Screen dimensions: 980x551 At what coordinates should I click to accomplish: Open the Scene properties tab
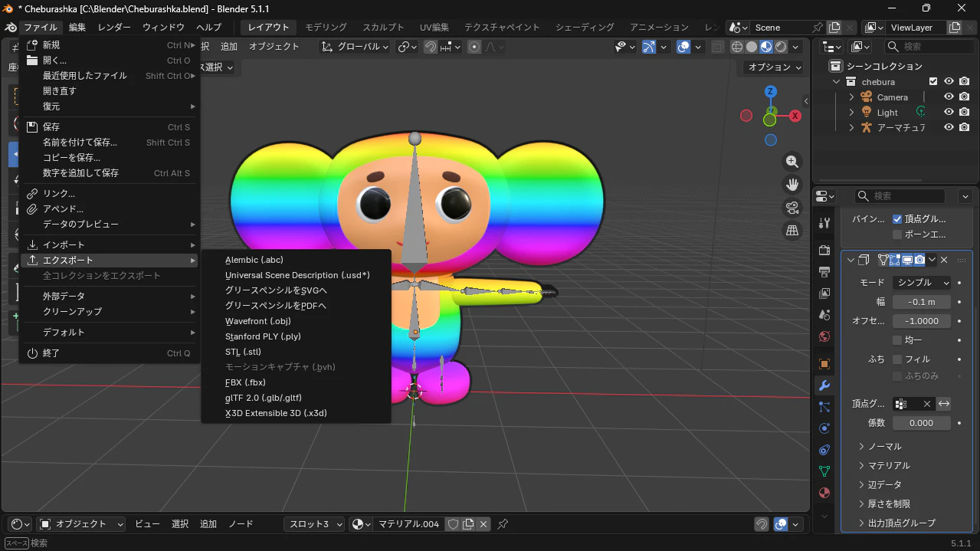pyautogui.click(x=824, y=315)
